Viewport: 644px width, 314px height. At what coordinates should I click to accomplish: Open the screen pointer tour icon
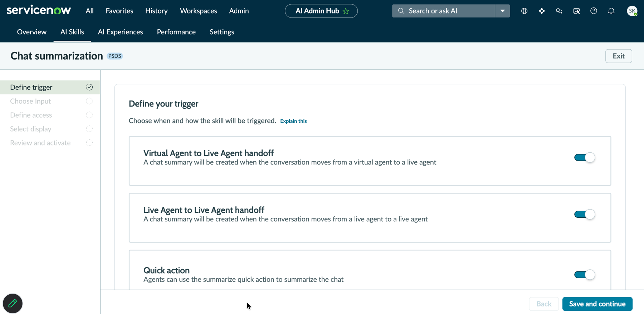pos(576,11)
